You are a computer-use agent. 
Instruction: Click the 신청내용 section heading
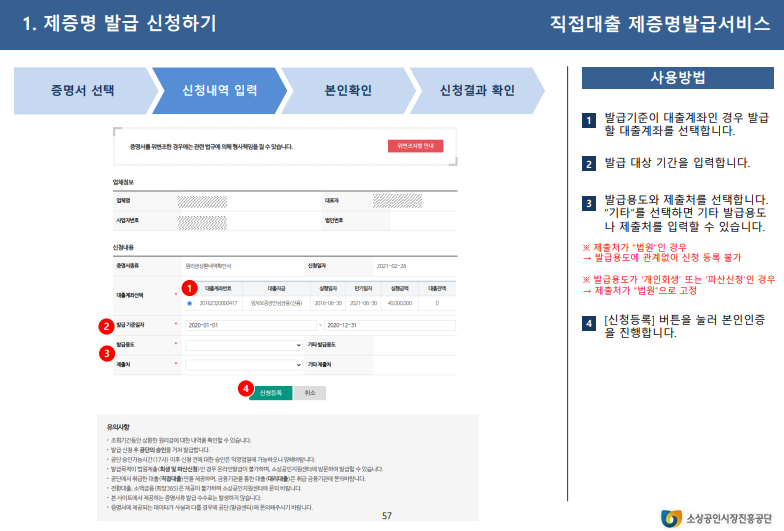123,248
